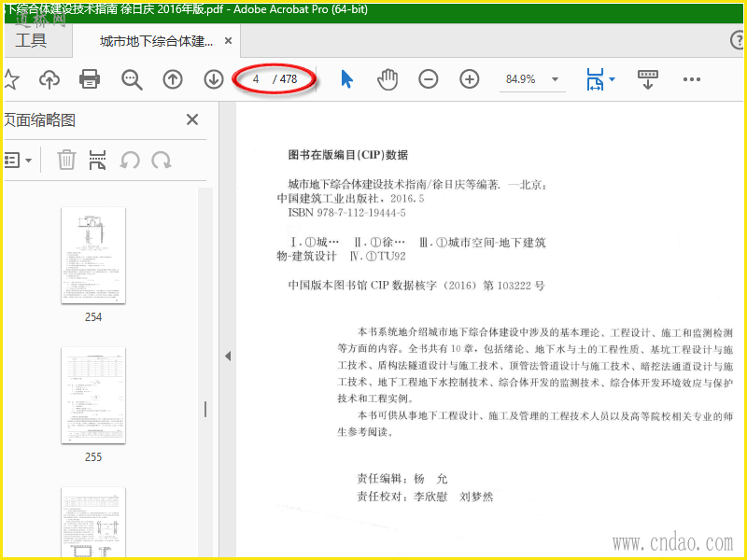Click the print pages icon in thumbnails panel
The image size is (747, 560).
point(98,160)
